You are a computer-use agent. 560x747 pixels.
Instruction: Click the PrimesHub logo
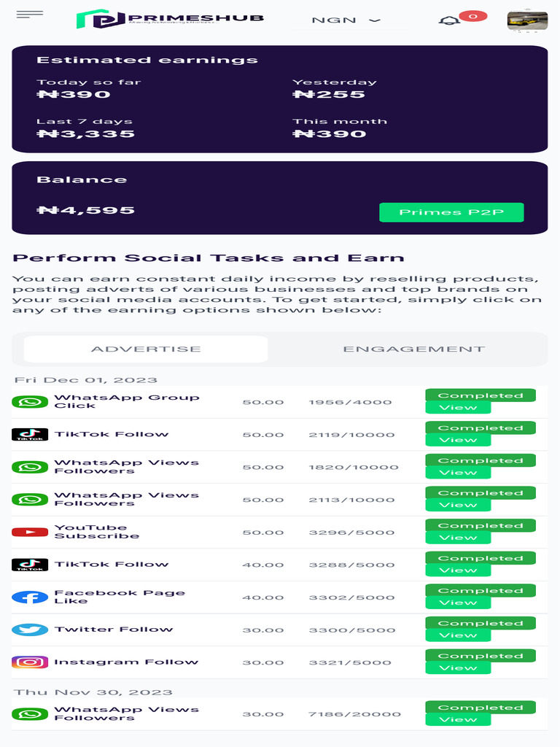point(170,20)
